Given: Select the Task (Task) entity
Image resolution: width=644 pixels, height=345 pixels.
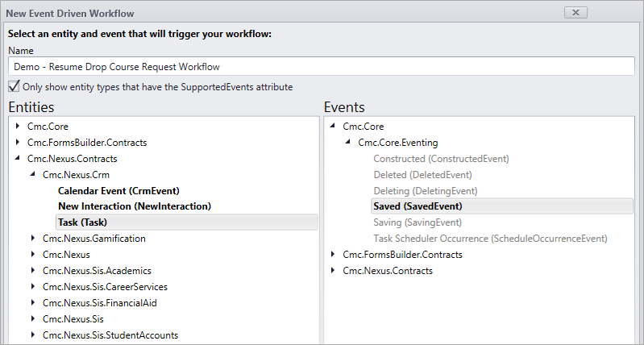Looking at the screenshot, I should pyautogui.click(x=82, y=222).
